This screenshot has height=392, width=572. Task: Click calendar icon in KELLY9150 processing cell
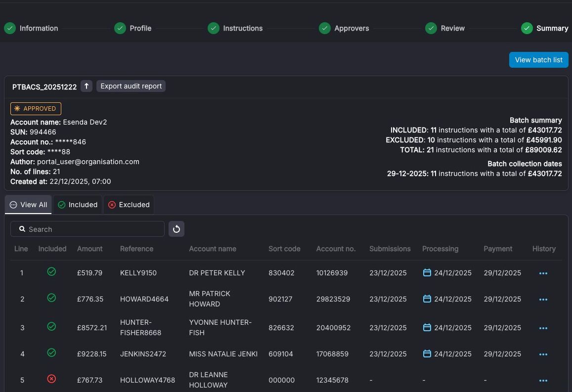pyautogui.click(x=427, y=272)
